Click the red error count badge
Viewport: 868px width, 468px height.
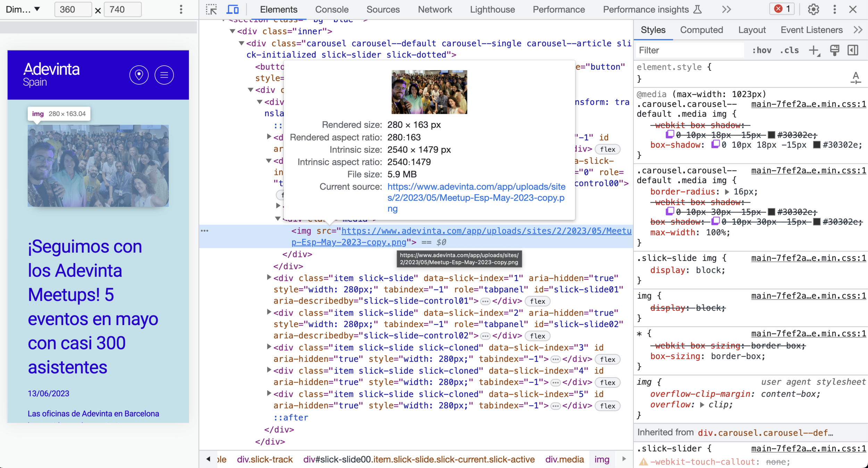tap(782, 9)
